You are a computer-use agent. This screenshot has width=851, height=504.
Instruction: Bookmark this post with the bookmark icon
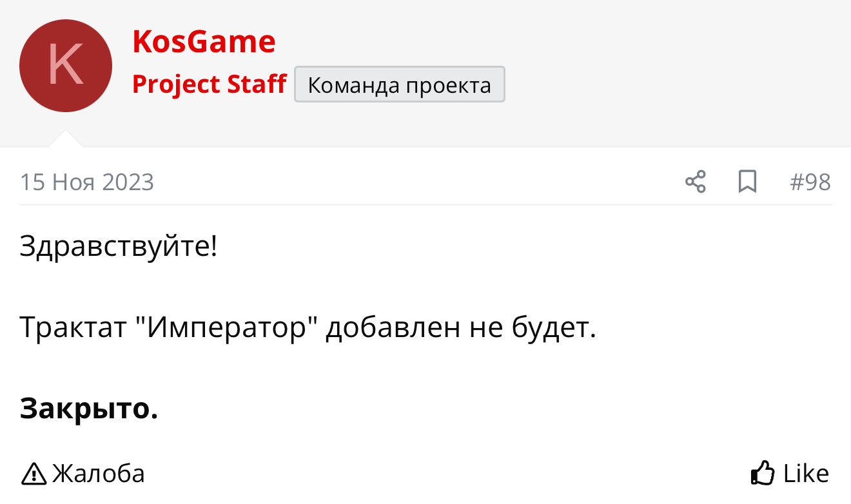click(747, 182)
